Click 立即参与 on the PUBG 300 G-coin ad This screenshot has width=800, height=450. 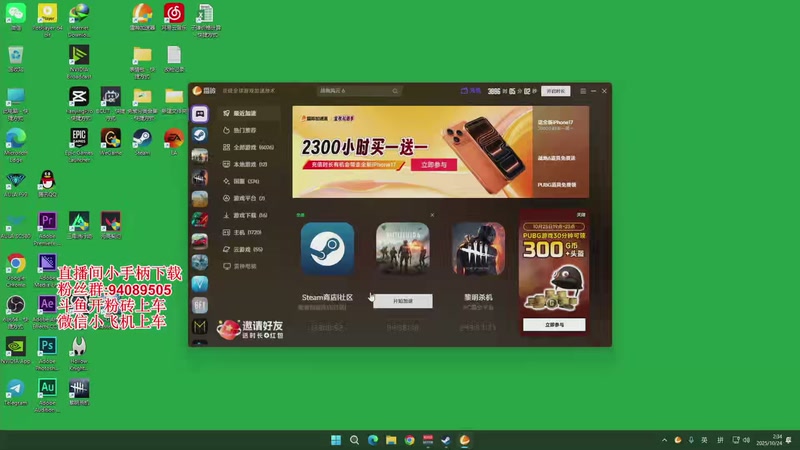(x=554, y=324)
